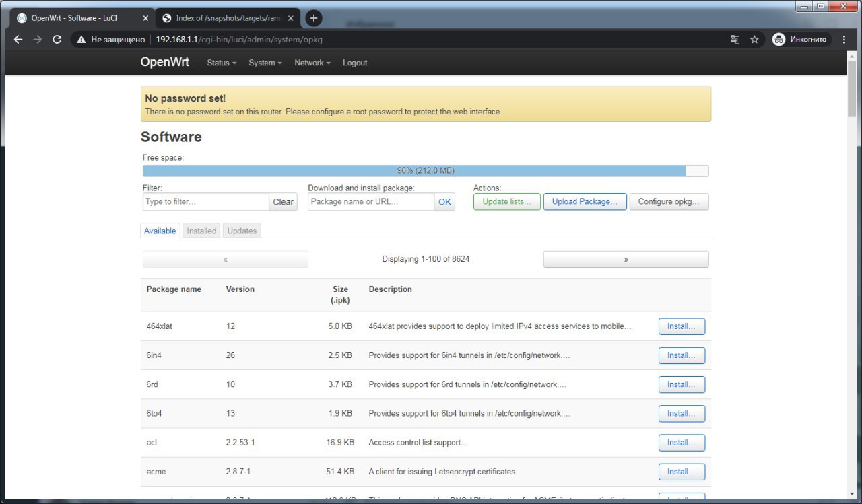Viewport: 862px width, 504px height.
Task: Go to the next page of packages
Action: (626, 259)
